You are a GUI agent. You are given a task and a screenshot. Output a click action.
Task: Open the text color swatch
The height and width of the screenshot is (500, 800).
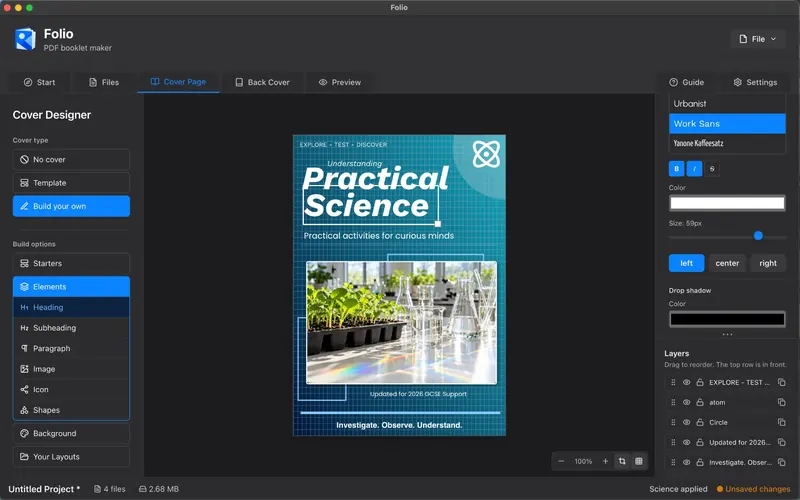[x=727, y=203]
